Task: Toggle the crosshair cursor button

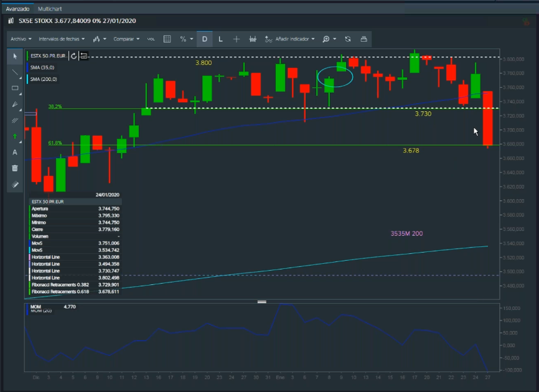Action: point(237,39)
